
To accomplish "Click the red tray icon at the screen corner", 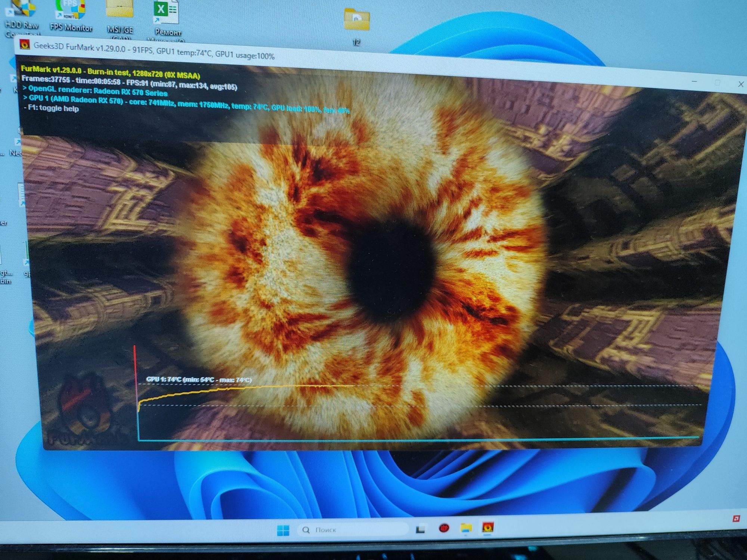I will 736,518.
